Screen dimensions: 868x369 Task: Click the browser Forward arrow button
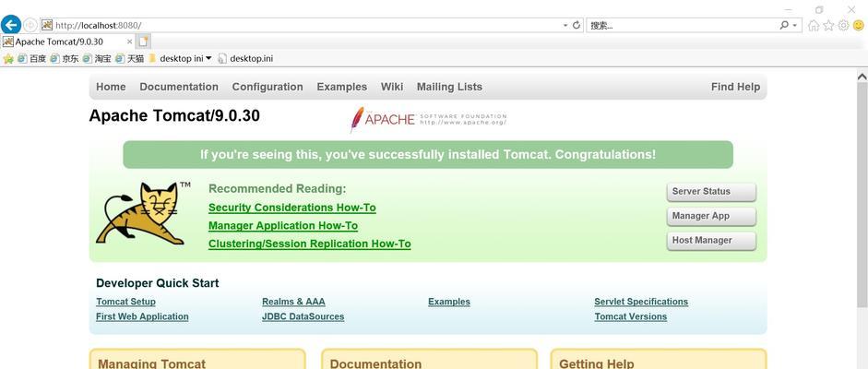point(30,26)
